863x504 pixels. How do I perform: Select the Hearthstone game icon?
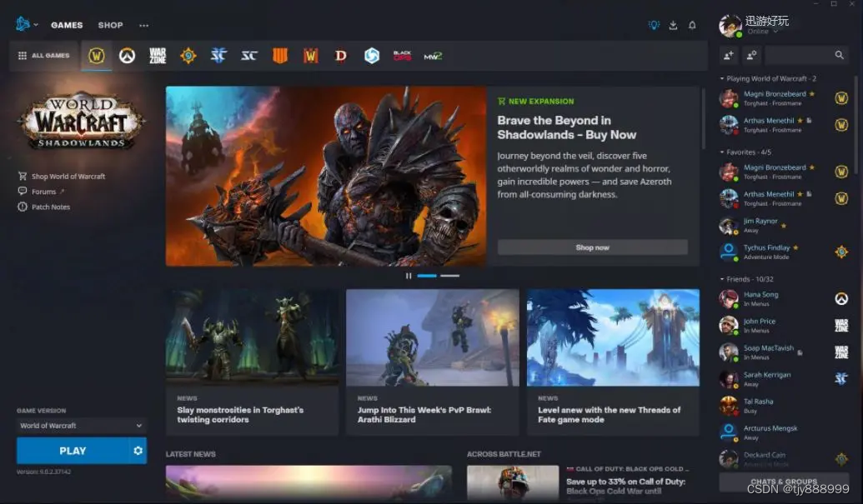(x=188, y=56)
